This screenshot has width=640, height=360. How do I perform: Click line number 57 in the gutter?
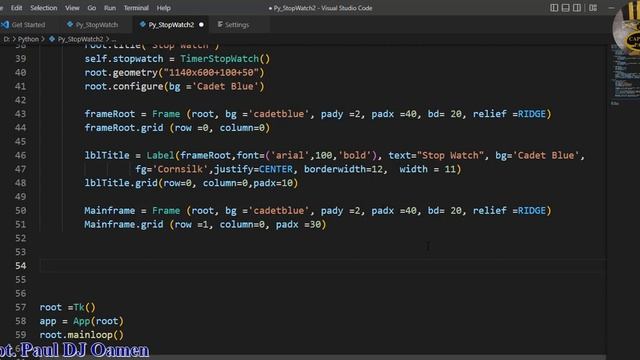click(21, 307)
